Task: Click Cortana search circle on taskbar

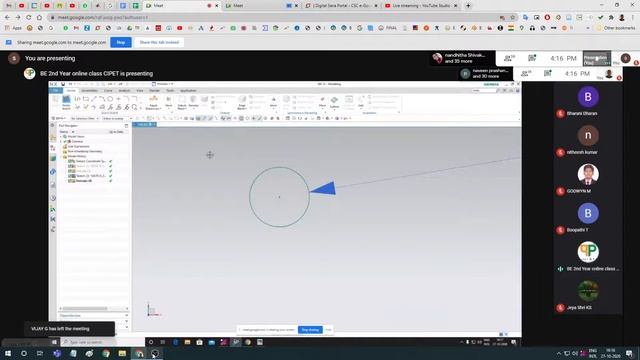Action: point(24,353)
